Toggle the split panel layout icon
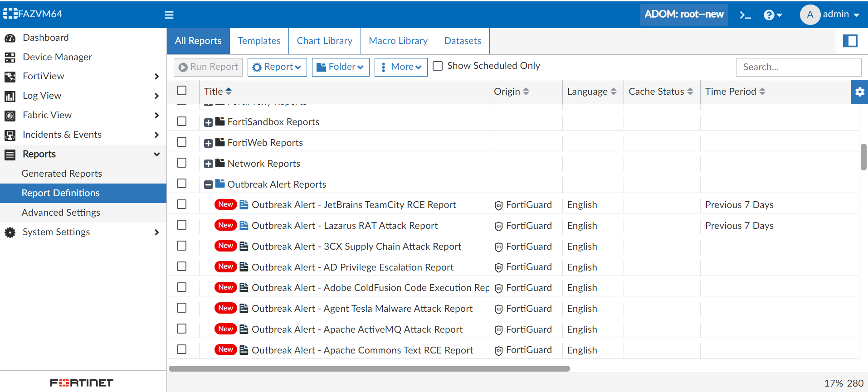The image size is (868, 392). [x=850, y=41]
